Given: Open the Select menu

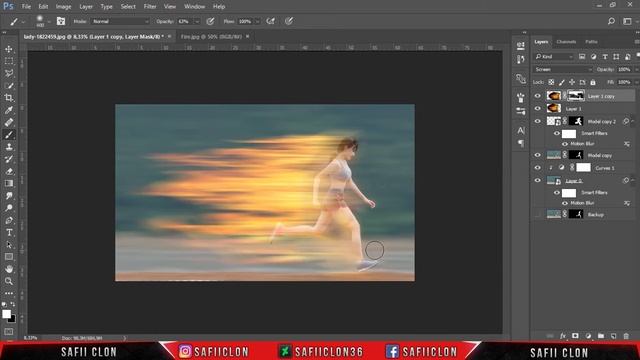Looking at the screenshot, I should [x=128, y=7].
